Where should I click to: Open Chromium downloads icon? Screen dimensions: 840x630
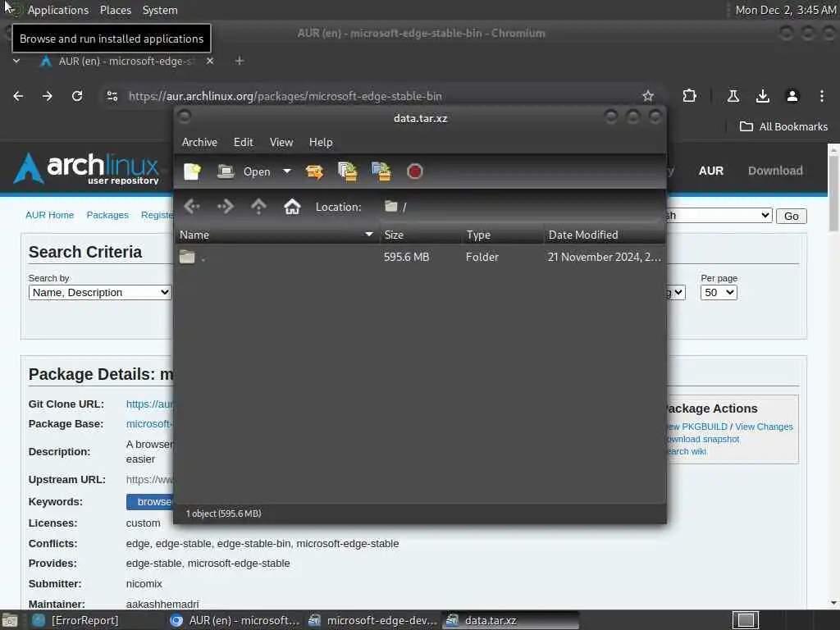coord(762,96)
